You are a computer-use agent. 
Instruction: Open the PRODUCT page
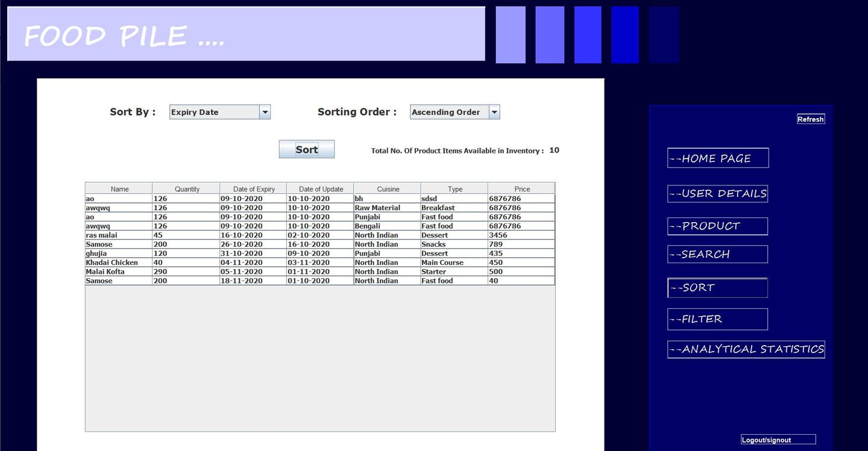pyautogui.click(x=717, y=226)
